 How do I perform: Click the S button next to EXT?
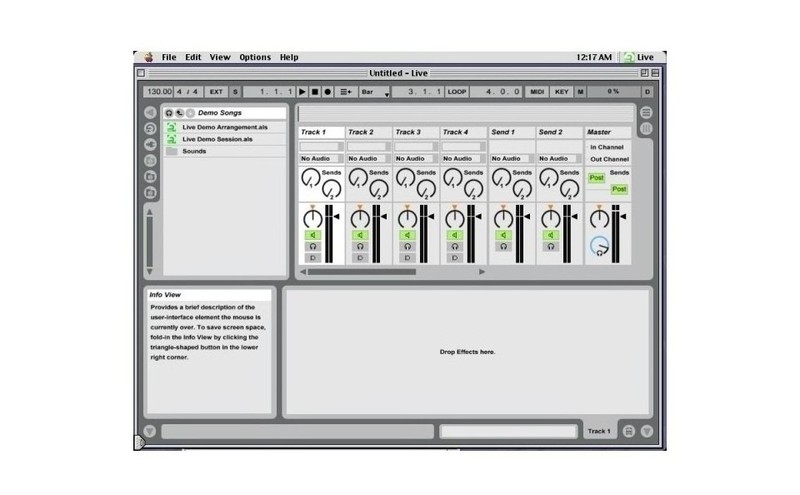[x=235, y=92]
